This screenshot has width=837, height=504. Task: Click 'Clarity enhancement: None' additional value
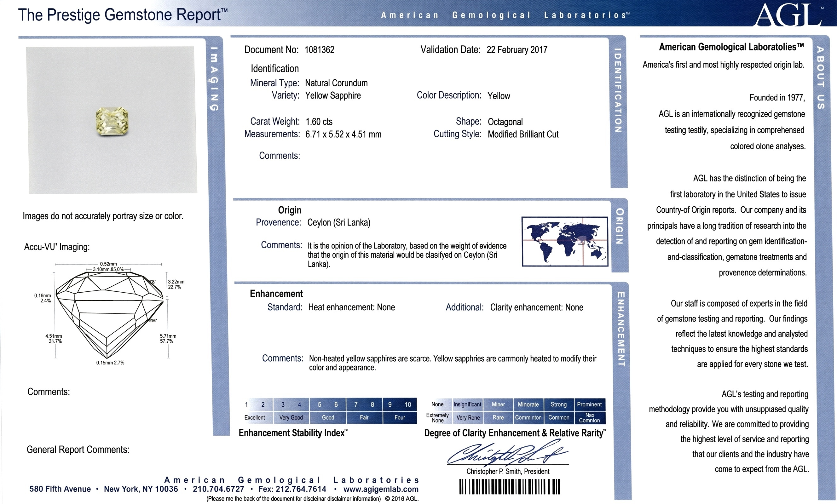point(537,307)
